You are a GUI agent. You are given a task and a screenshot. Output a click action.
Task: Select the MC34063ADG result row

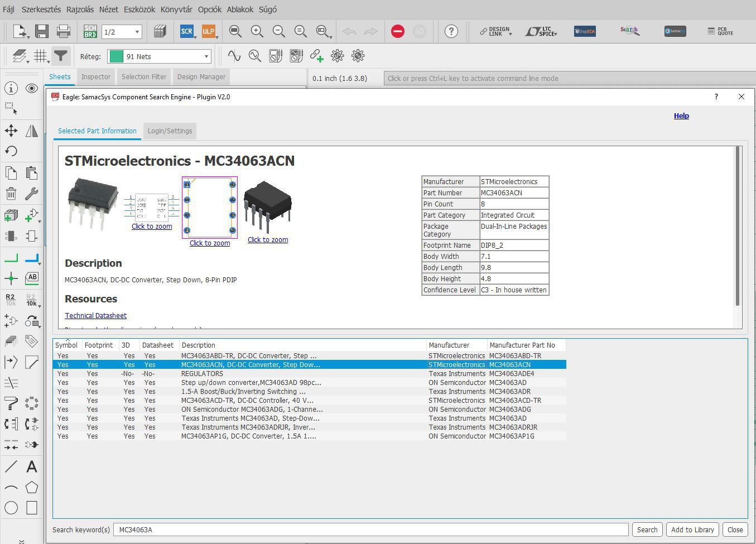point(310,410)
